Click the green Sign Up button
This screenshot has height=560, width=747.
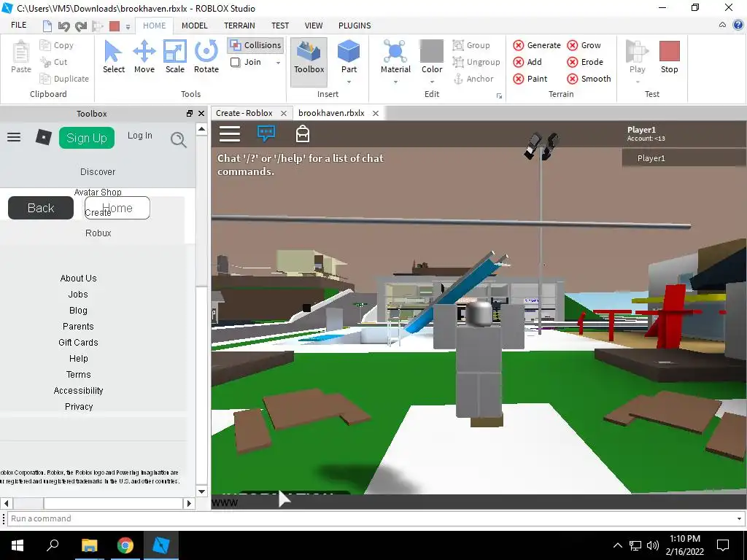[x=87, y=138]
